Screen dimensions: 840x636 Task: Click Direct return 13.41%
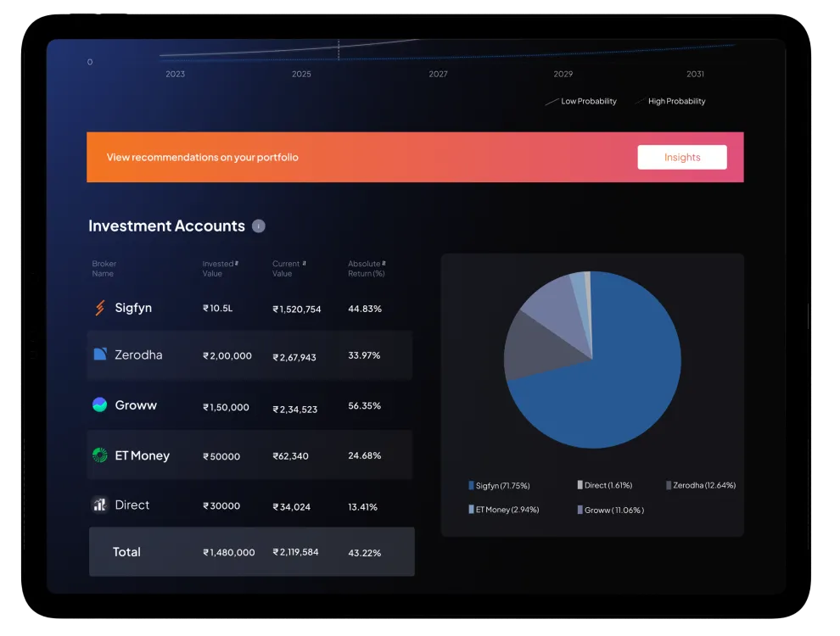click(x=362, y=507)
